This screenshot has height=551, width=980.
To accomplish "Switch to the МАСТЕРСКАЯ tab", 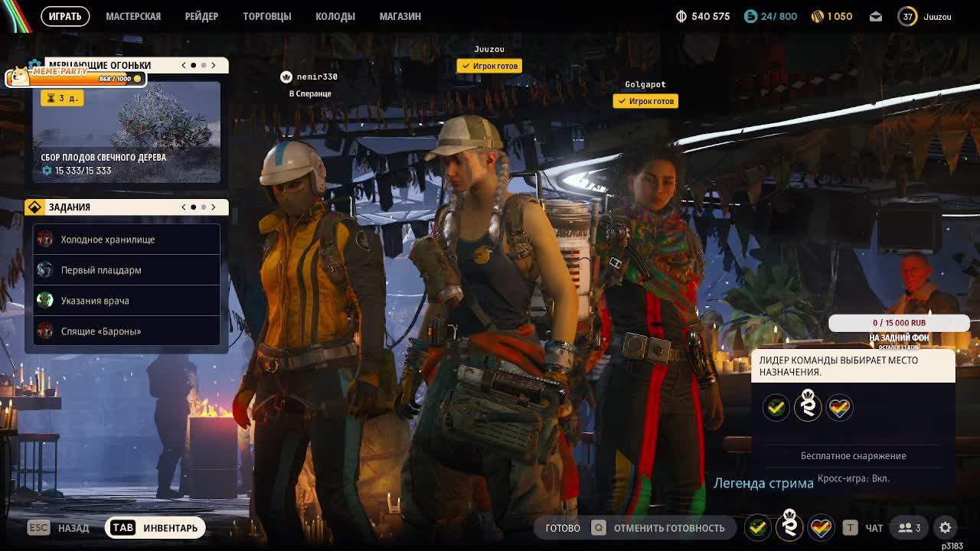I will pos(133,16).
